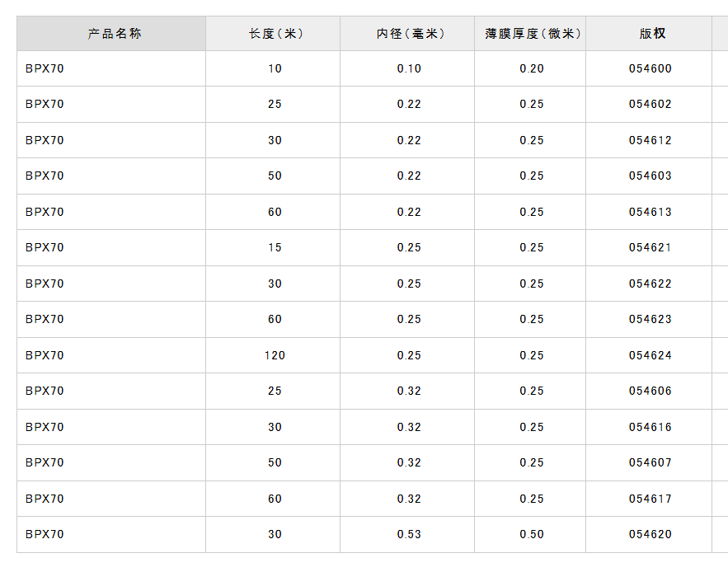
Task: Click part number 054617
Action: click(651, 499)
